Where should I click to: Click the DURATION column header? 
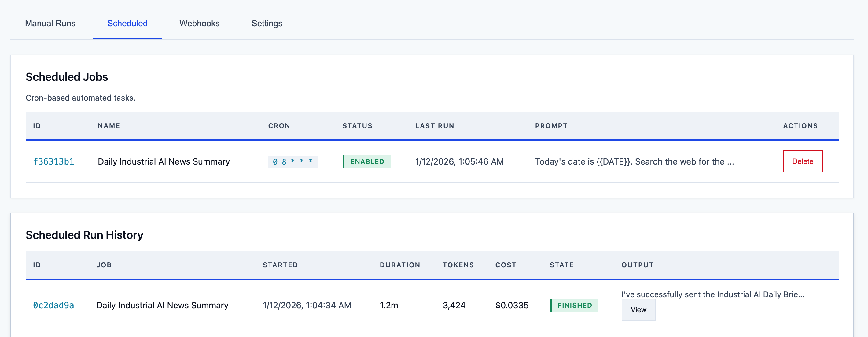tap(400, 265)
